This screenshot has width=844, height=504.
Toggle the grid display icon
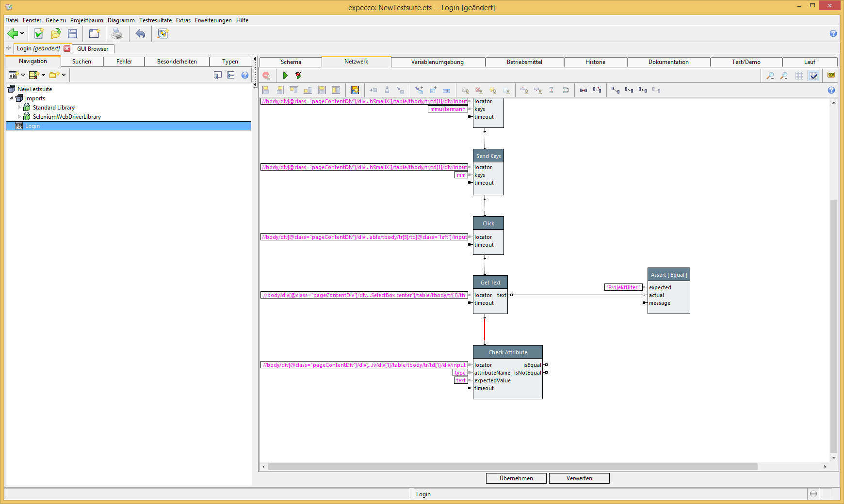(799, 76)
